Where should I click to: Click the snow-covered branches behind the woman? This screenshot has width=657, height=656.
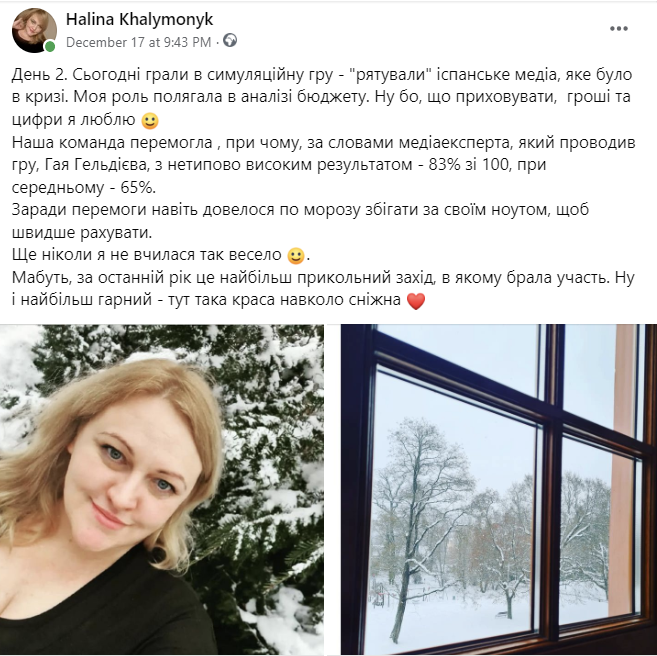click(x=268, y=419)
